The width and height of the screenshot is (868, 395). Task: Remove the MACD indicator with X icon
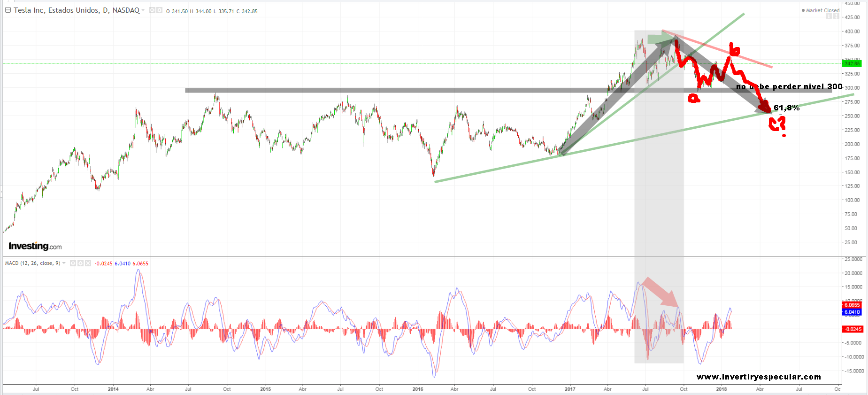[88, 263]
